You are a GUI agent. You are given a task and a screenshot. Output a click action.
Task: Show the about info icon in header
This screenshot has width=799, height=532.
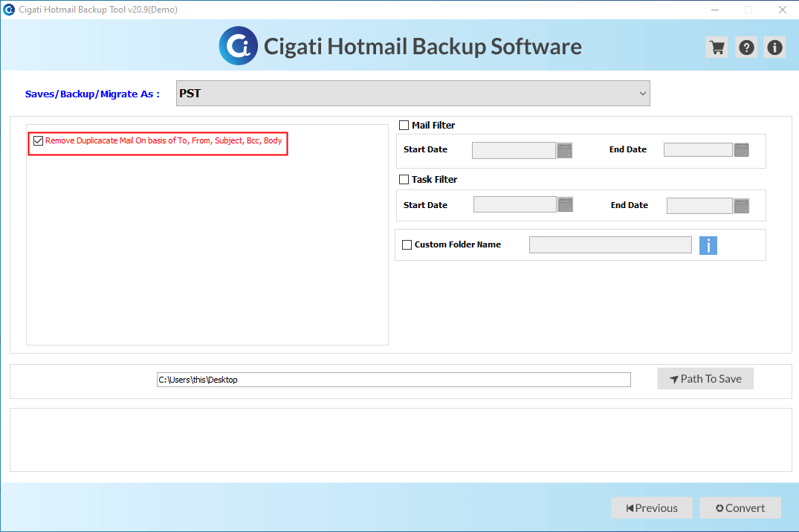click(x=774, y=48)
